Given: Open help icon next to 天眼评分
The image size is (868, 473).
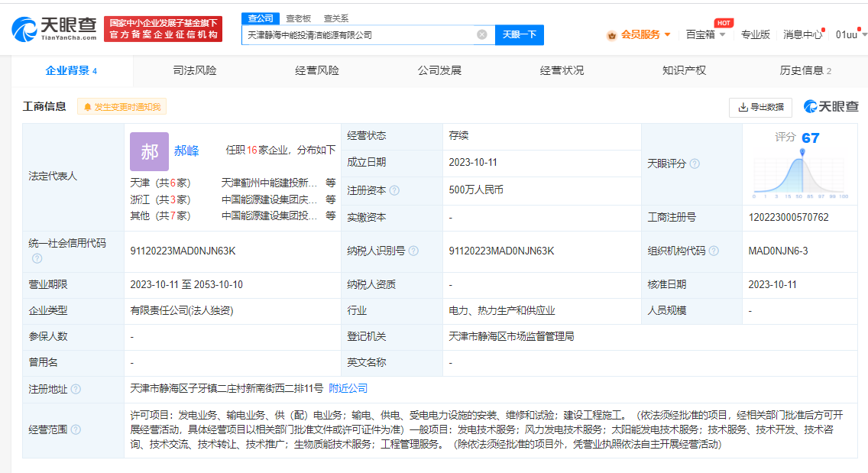Looking at the screenshot, I should [695, 164].
